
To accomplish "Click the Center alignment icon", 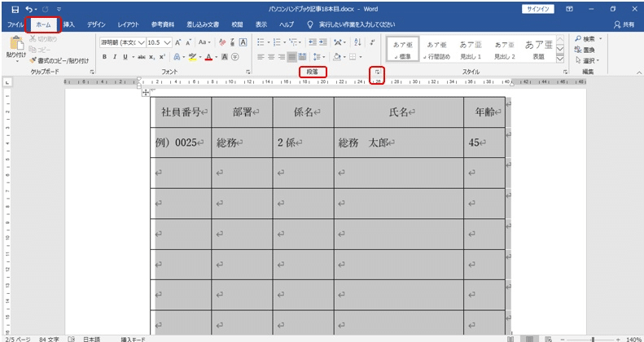I will click(271, 57).
